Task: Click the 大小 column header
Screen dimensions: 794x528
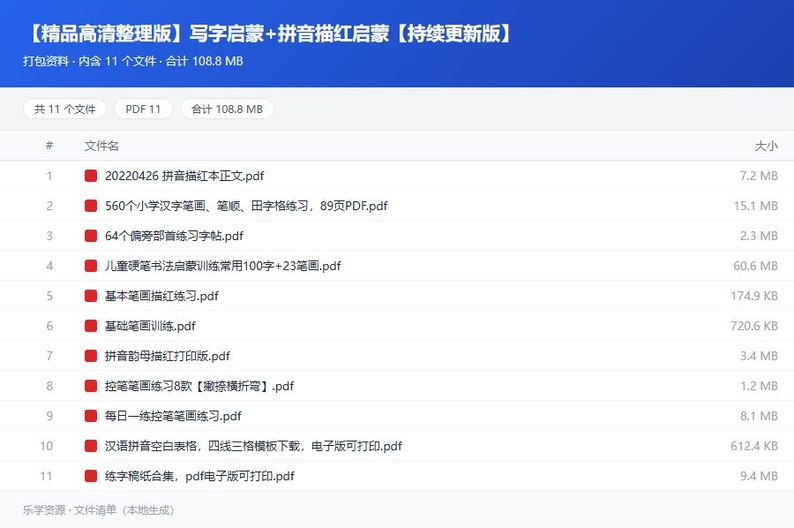Action: pos(766,146)
